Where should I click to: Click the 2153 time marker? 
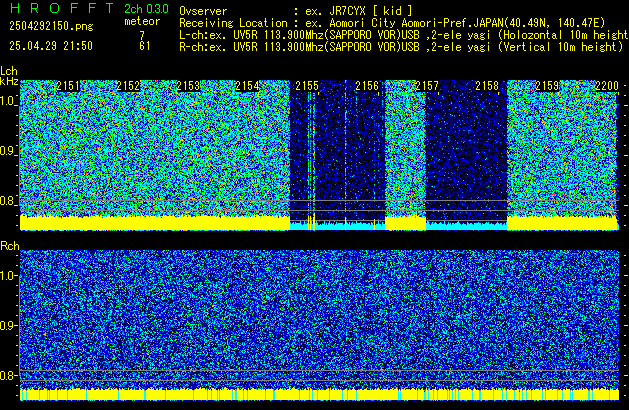click(x=188, y=86)
